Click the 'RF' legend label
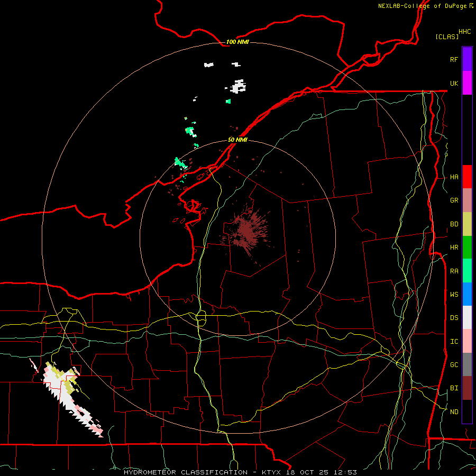Image resolution: width=476 pixels, height=476 pixels. coord(454,59)
